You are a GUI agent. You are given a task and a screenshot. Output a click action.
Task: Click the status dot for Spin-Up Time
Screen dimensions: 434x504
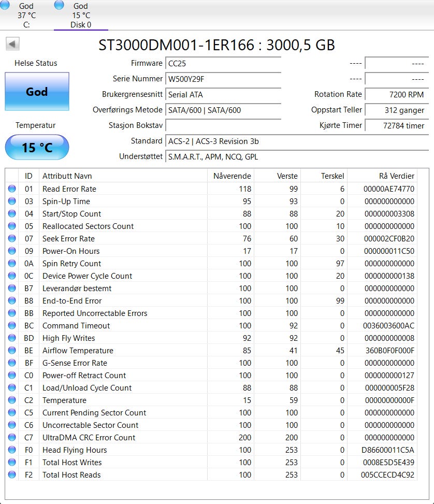(x=12, y=201)
